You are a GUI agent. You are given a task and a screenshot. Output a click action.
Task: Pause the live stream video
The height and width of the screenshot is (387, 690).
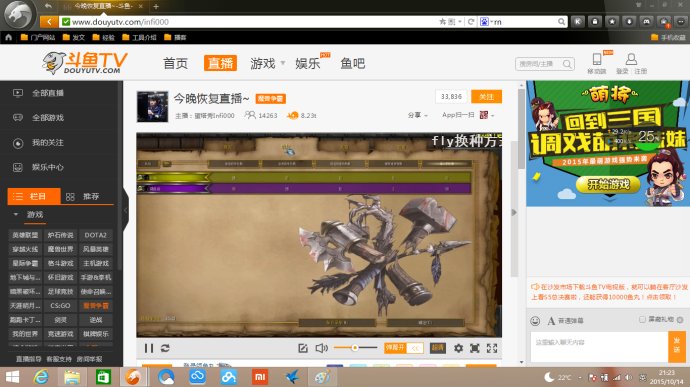coord(149,348)
